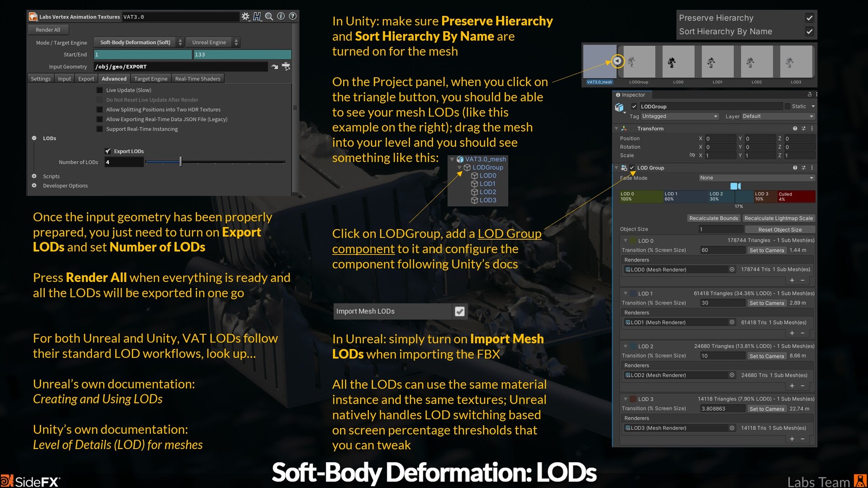This screenshot has width=868, height=488.
Task: Click the info circle icon
Action: (281, 16)
